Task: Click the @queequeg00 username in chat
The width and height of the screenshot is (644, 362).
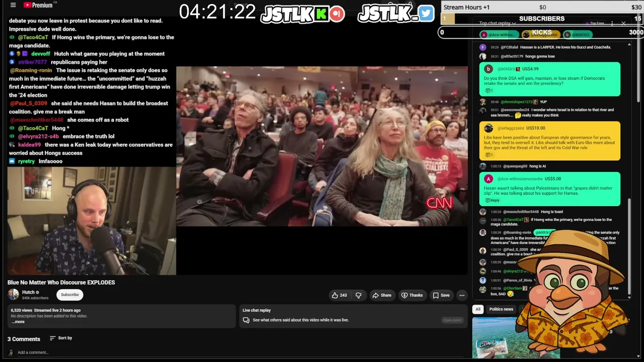Action: click(514, 166)
